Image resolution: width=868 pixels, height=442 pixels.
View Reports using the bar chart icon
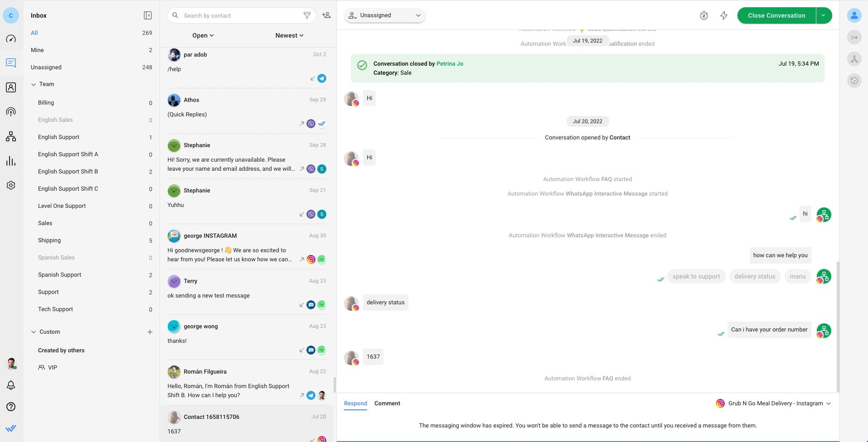point(11,161)
